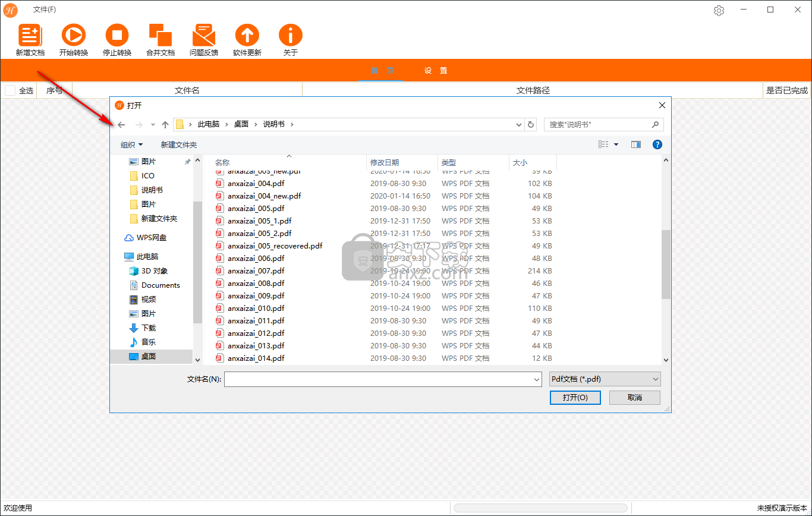812x516 pixels.
Task: Open 视频 folder in sidebar
Action: (143, 300)
